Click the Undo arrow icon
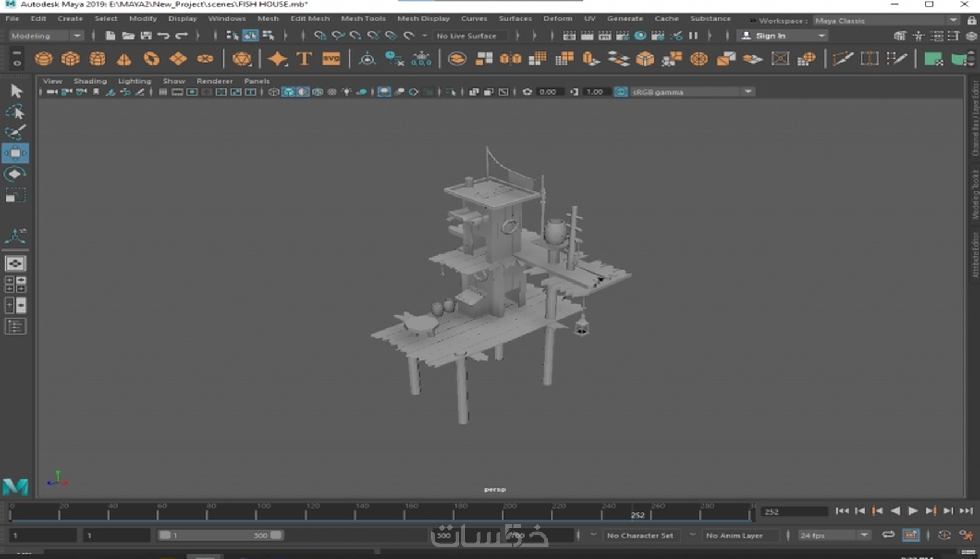 coord(164,36)
